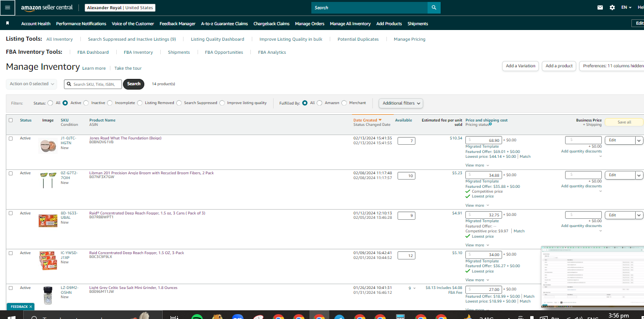Close the Feedback tab with X
This screenshot has width=644, height=319.
pos(31,306)
